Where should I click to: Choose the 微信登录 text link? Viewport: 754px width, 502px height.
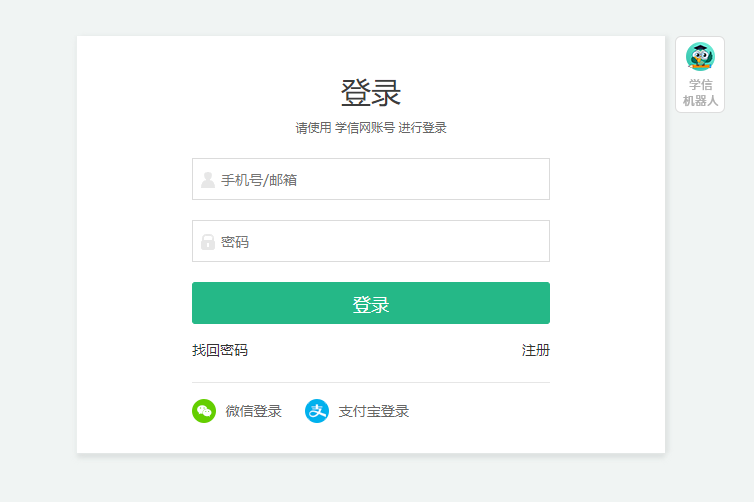pyautogui.click(x=253, y=411)
